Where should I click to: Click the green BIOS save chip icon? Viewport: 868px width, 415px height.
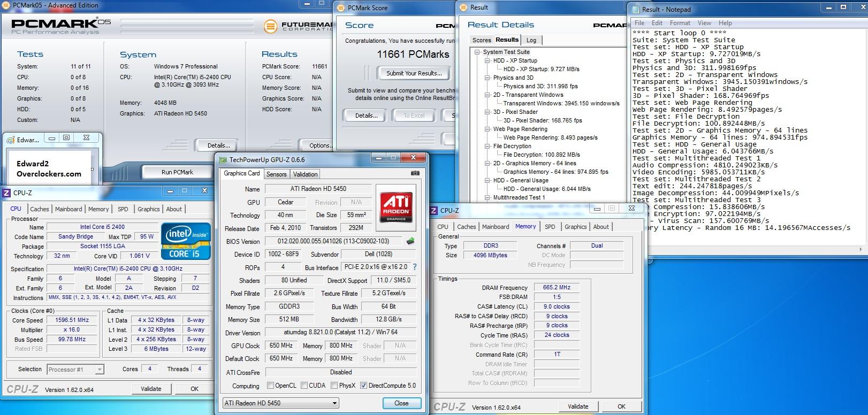click(410, 241)
